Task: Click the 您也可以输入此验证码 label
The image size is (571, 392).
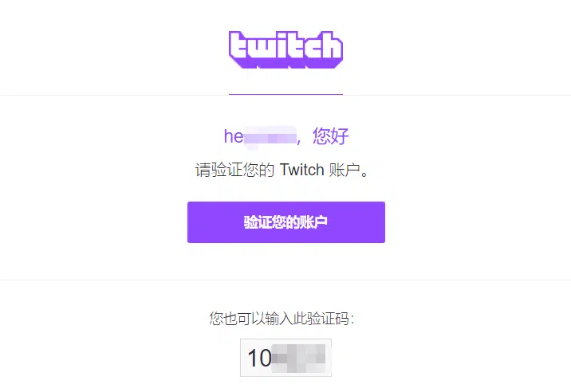Action: [x=279, y=319]
